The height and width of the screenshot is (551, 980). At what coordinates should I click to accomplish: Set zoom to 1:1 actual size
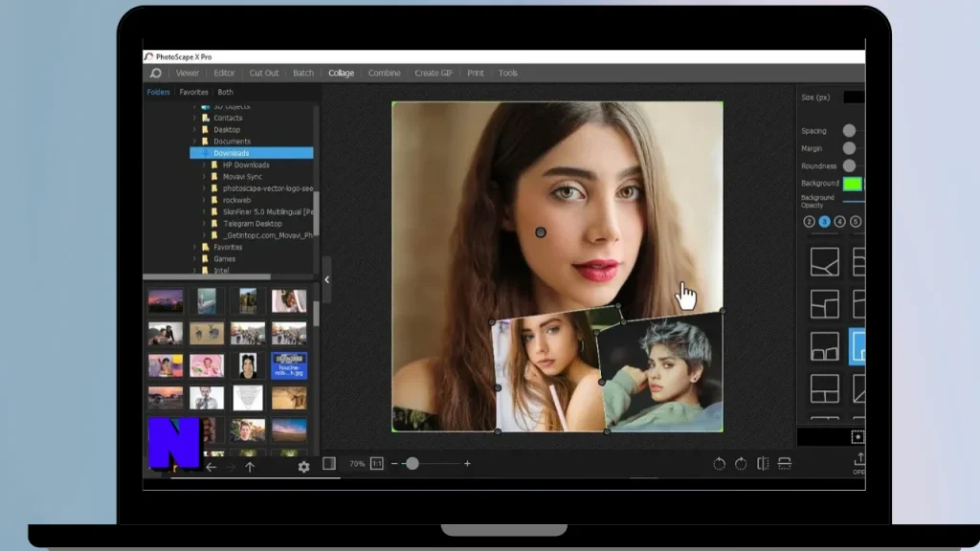[377, 464]
